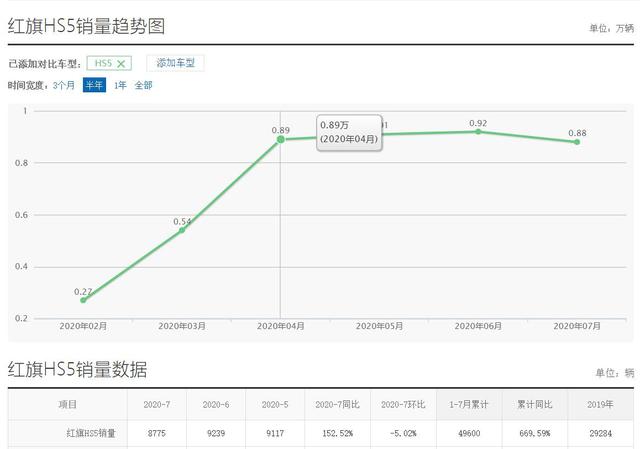Click the 2020年03月 data point 0.54
Viewport: 640px width, 449px height.
pos(182,230)
